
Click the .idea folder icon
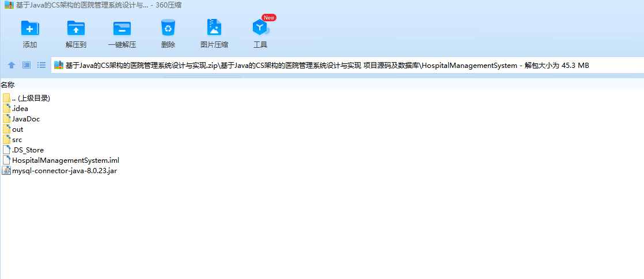coord(6,108)
